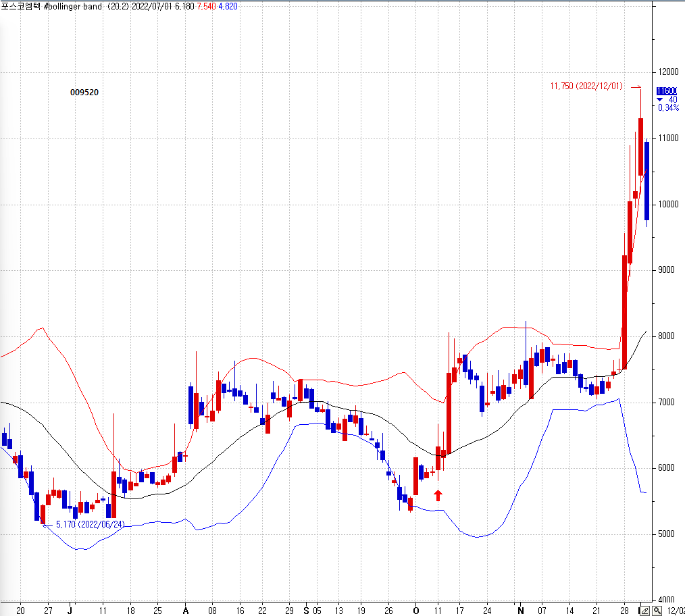This screenshot has width=685, height=616.
Task: Click the 7000 price axis label
Action: [666, 402]
